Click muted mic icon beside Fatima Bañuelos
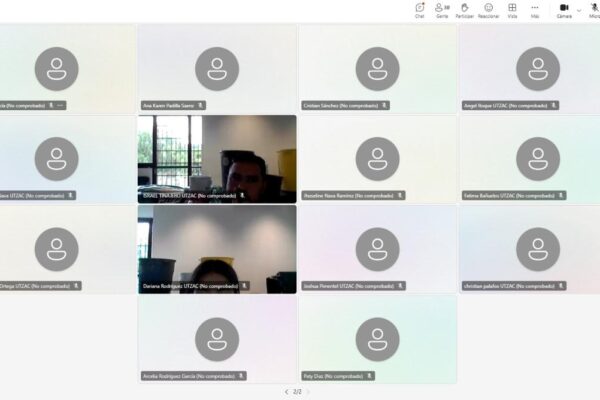The height and width of the screenshot is (400, 600). click(561, 195)
